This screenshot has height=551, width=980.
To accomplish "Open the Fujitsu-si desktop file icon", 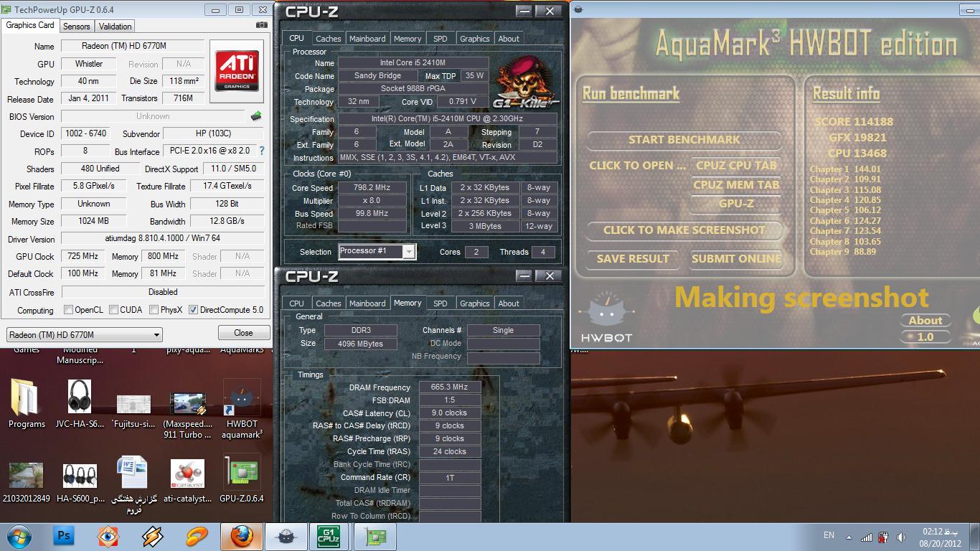I will point(133,409).
